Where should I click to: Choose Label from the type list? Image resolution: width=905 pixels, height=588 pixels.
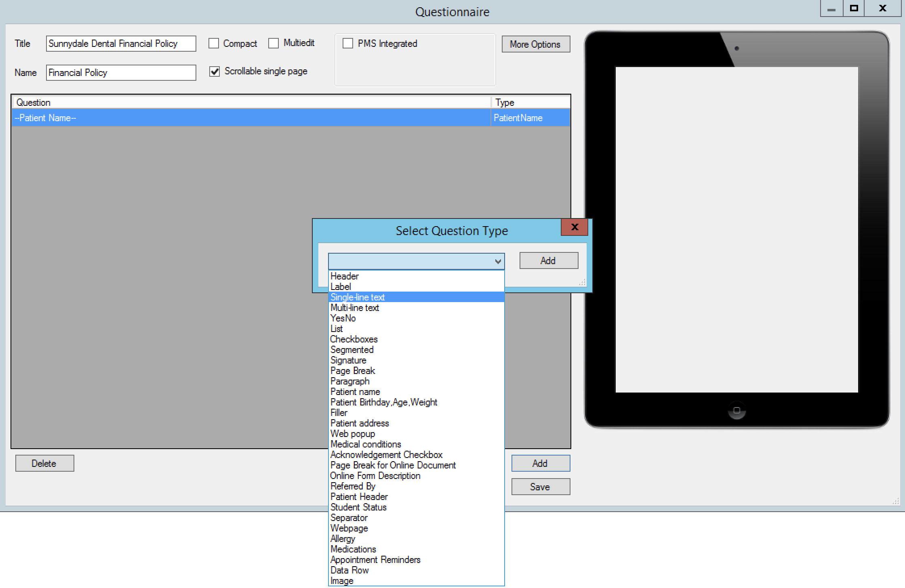click(417, 287)
